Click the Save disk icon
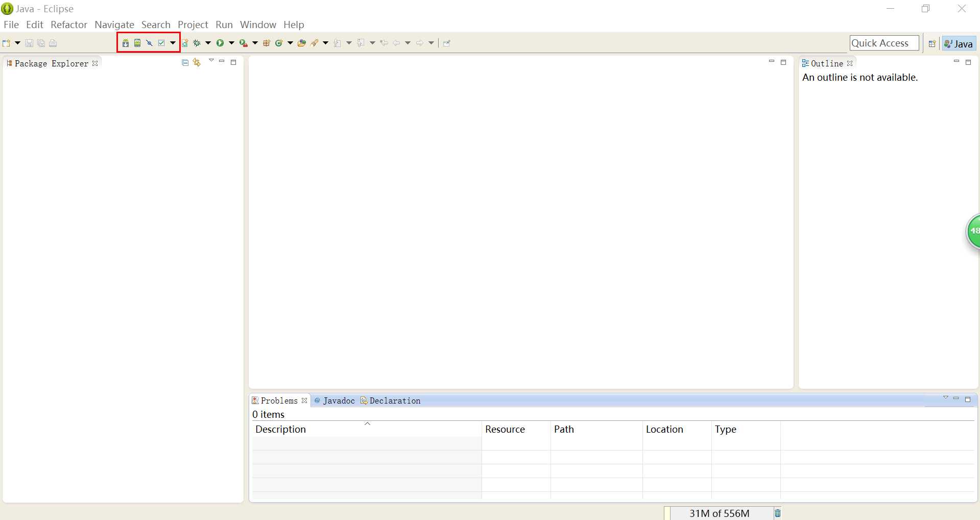Image resolution: width=980 pixels, height=520 pixels. pyautogui.click(x=29, y=43)
